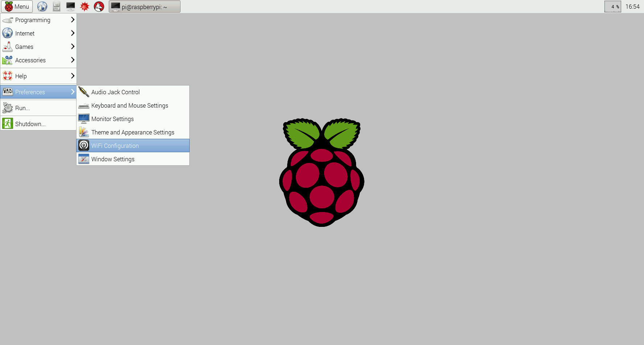Viewport: 644px width, 345px height.
Task: Open the Programming submenu
Action: pos(38,20)
